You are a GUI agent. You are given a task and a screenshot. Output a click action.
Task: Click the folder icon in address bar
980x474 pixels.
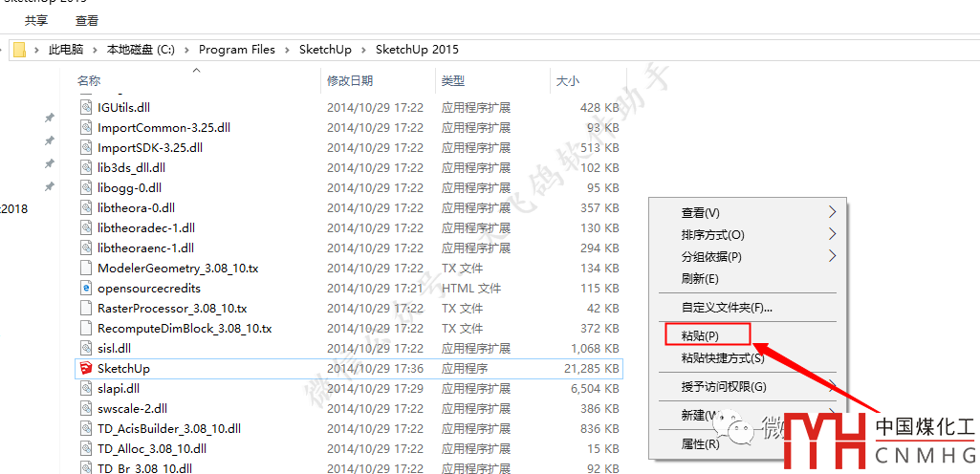(19, 50)
